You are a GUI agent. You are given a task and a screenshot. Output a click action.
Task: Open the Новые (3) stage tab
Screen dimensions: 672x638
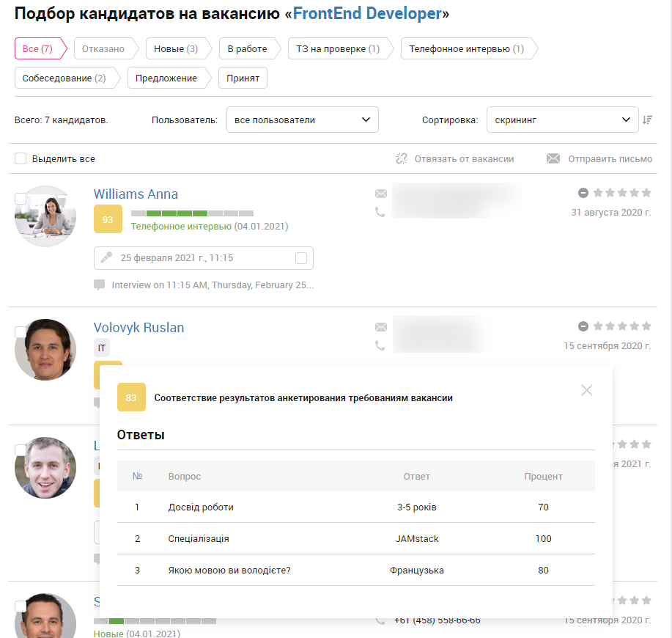click(x=176, y=48)
